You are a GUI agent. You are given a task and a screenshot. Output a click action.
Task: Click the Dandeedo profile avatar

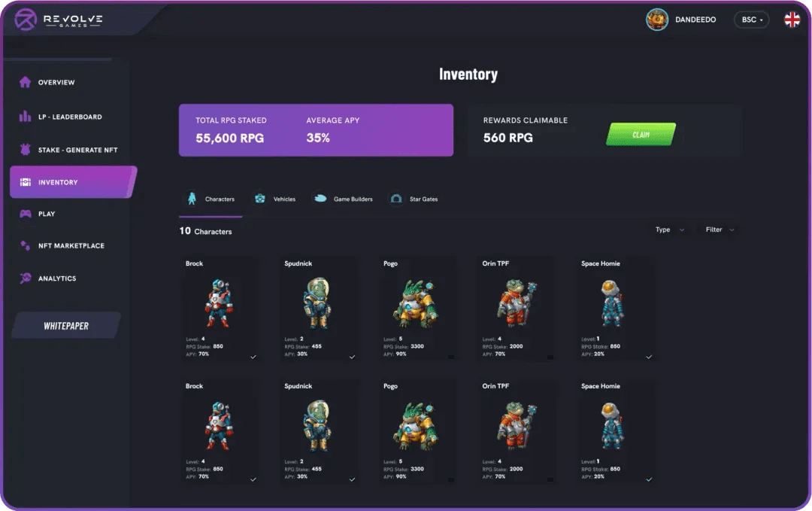tap(656, 20)
